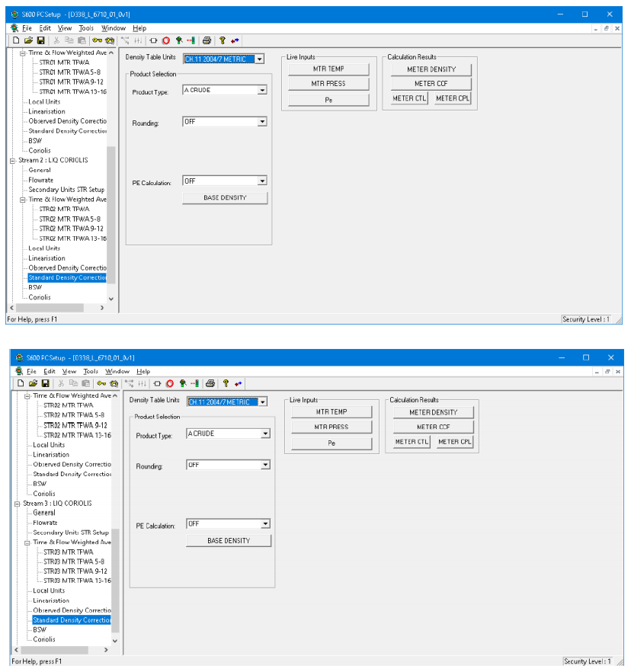Select STR01 MTR TFWA 5-8 in top window tree

coord(70,72)
